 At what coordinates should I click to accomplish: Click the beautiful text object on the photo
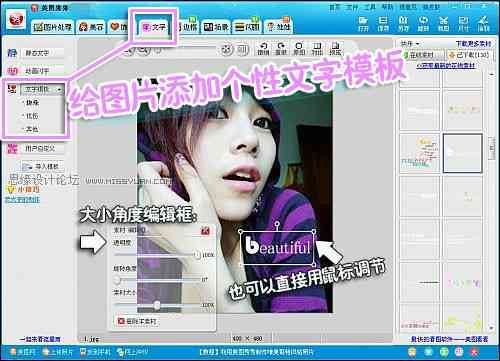click(277, 247)
